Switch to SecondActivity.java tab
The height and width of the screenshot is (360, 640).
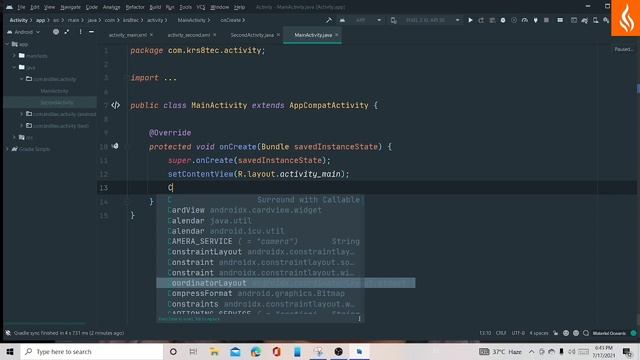coord(252,35)
